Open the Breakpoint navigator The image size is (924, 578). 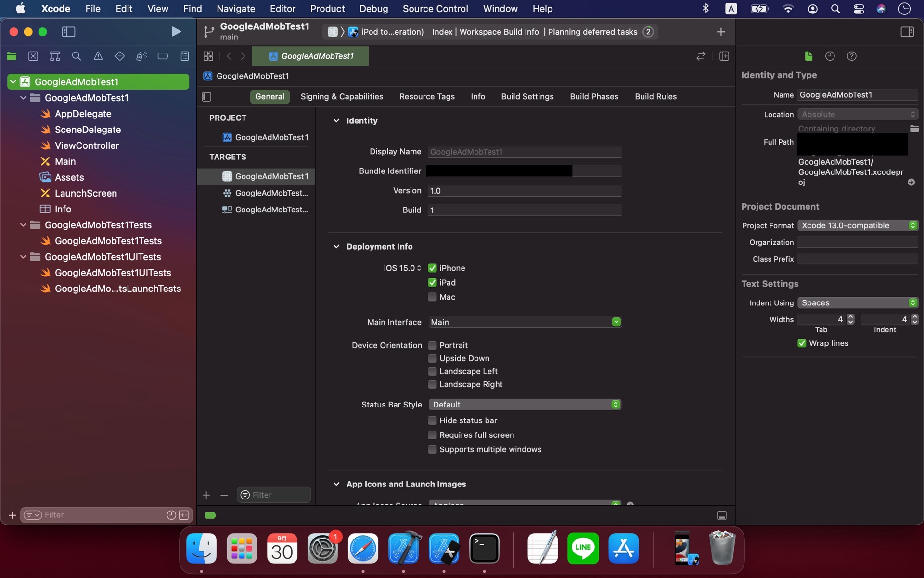click(163, 56)
